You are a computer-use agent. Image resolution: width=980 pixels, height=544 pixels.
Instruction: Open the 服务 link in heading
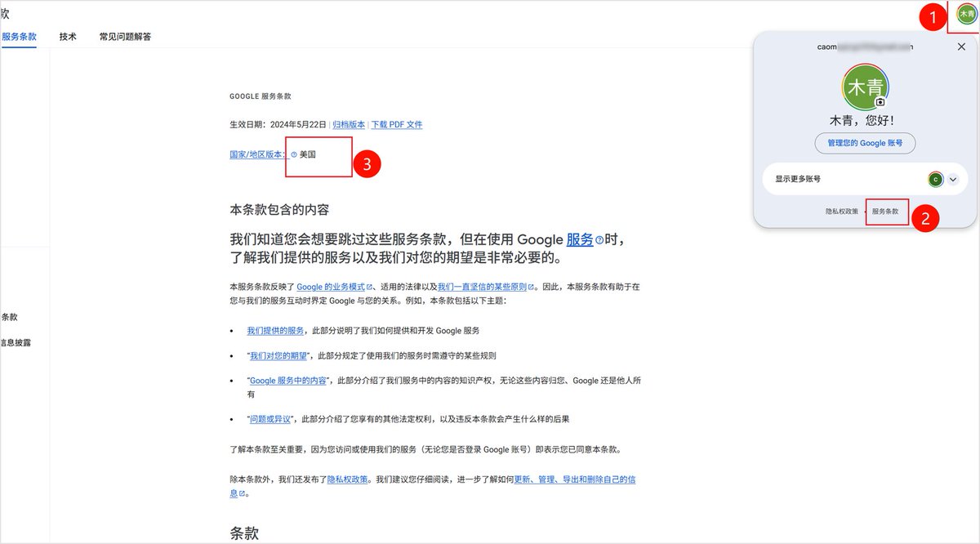[580, 239]
